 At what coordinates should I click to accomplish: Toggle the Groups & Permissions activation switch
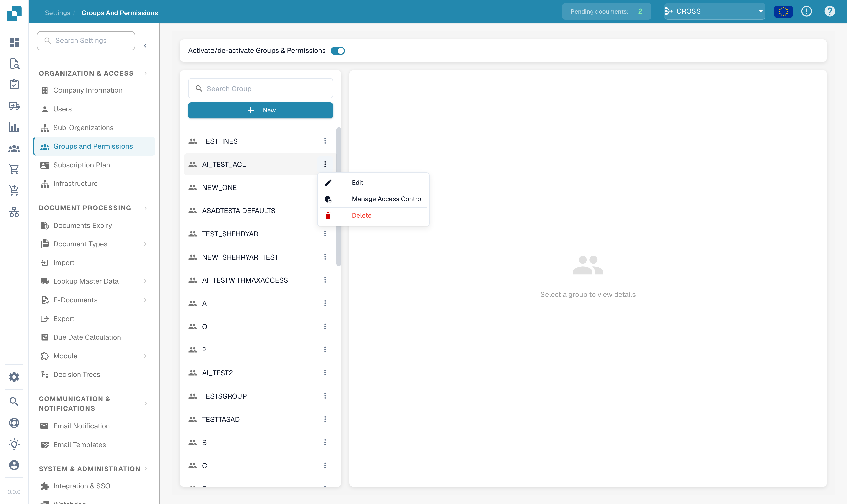point(338,51)
